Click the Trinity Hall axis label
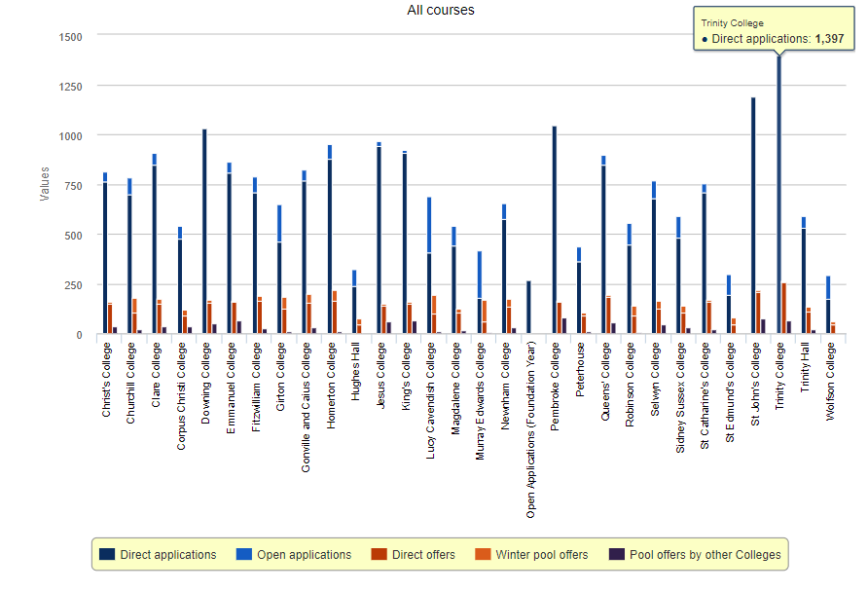Viewport: 868px width, 591px height. coord(805,367)
